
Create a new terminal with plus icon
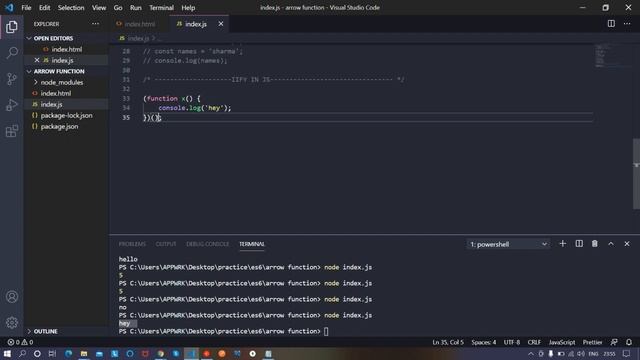(x=562, y=244)
